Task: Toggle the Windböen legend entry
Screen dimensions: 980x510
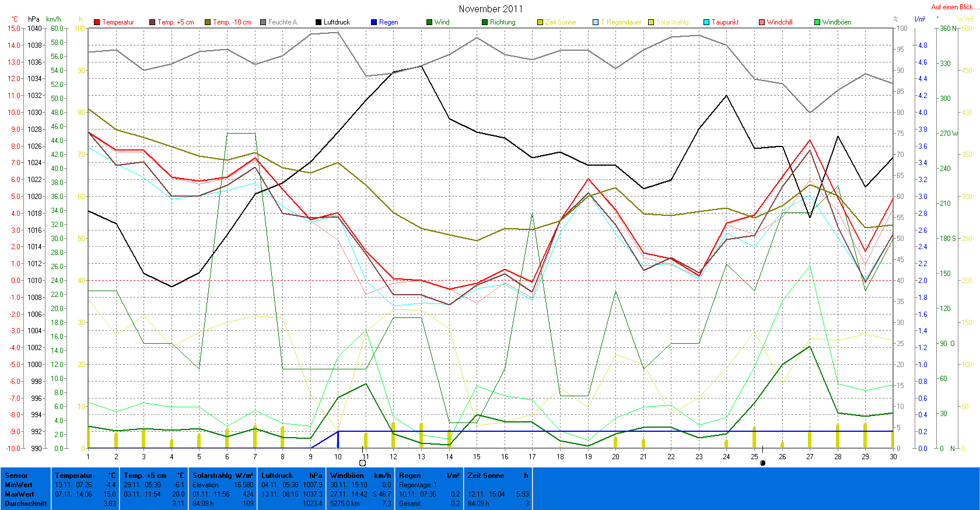Action: pos(836,22)
